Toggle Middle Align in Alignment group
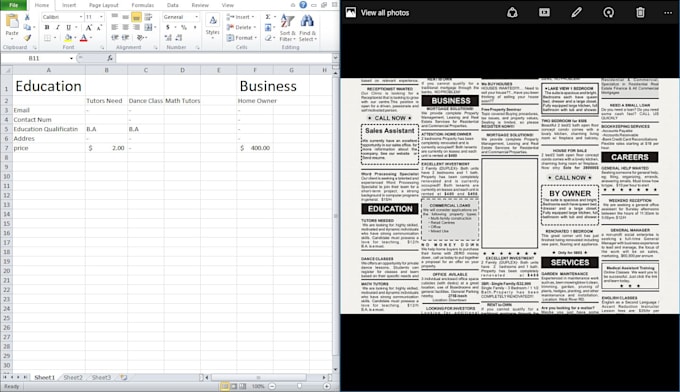The image size is (680, 392). (x=125, y=17)
